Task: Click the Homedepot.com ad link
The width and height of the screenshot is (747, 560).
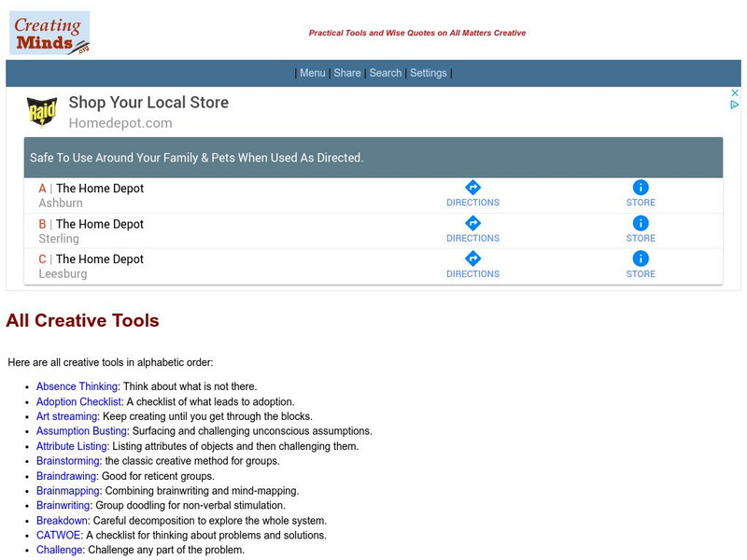Action: [120, 123]
